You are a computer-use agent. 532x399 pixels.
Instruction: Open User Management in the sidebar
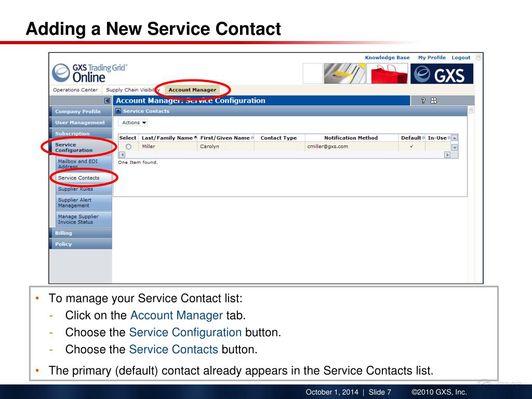(81, 123)
